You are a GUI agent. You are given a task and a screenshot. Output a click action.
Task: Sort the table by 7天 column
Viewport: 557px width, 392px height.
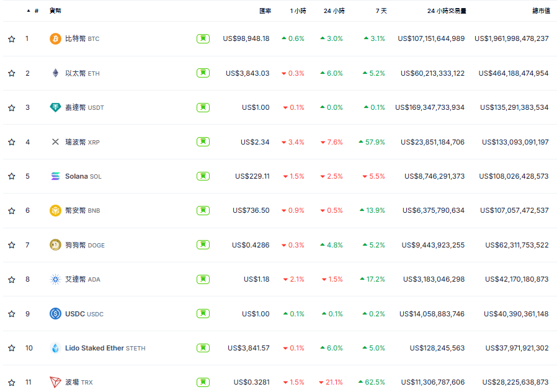click(380, 10)
